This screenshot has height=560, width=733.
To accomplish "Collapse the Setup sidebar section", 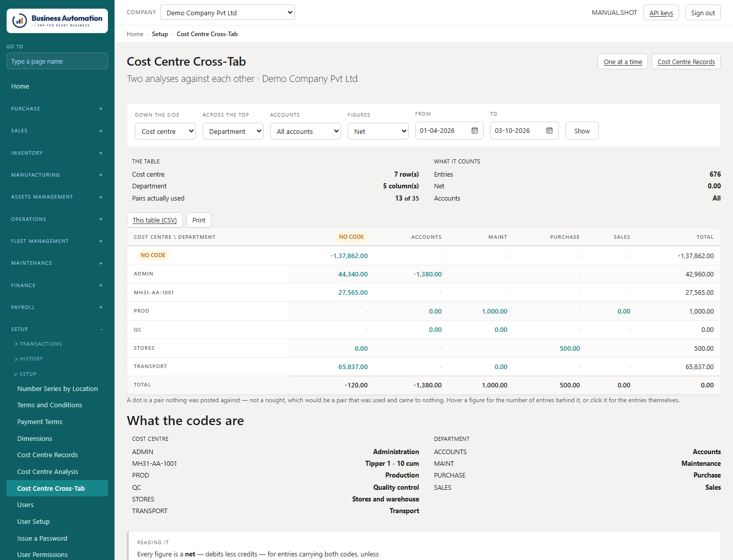I will (x=57, y=329).
